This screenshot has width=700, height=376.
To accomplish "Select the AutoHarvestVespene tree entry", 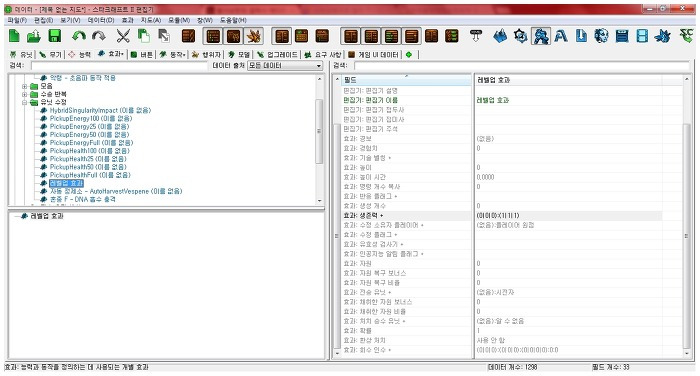I will coord(116,191).
